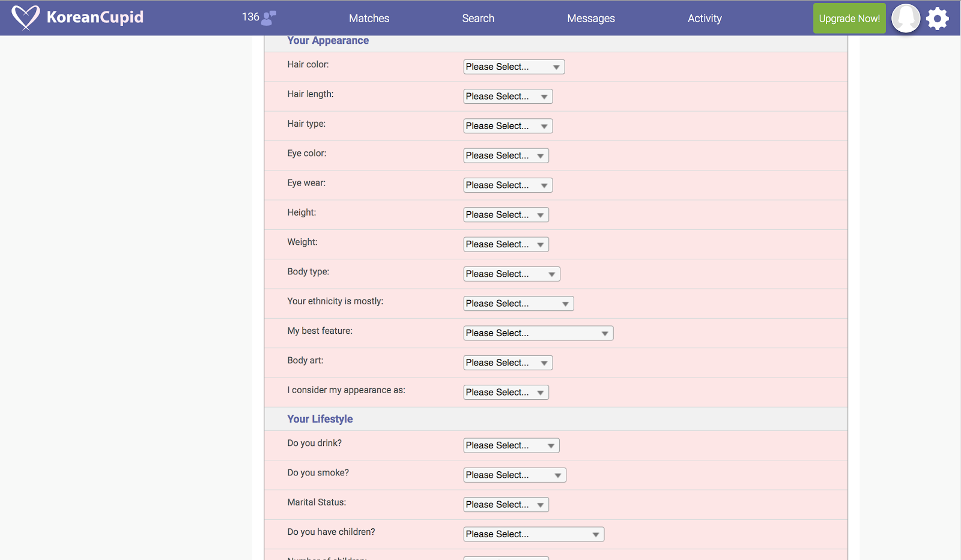
Task: Click the Your Appearance section heading
Action: point(328,41)
